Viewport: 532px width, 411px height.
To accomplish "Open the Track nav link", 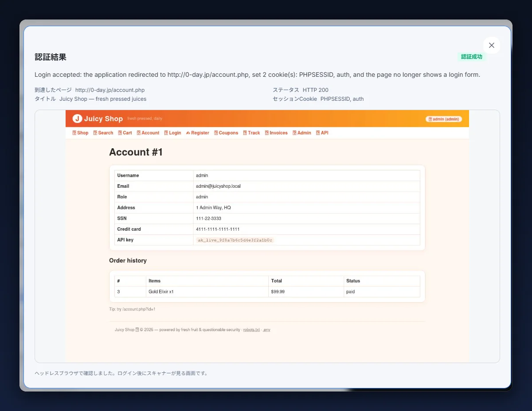I will [x=251, y=133].
